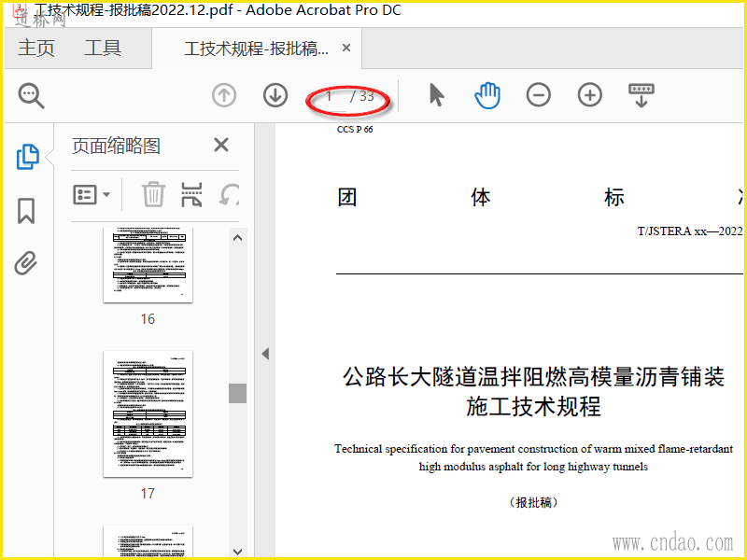Select the 工技术规程-报批稿 document tab
747x560 pixels.
pyautogui.click(x=256, y=49)
